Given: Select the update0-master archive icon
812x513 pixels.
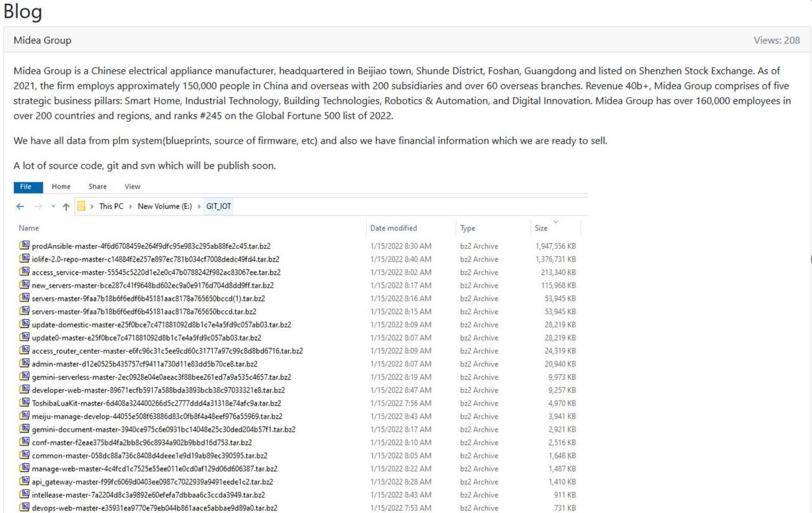Looking at the screenshot, I should tap(25, 338).
